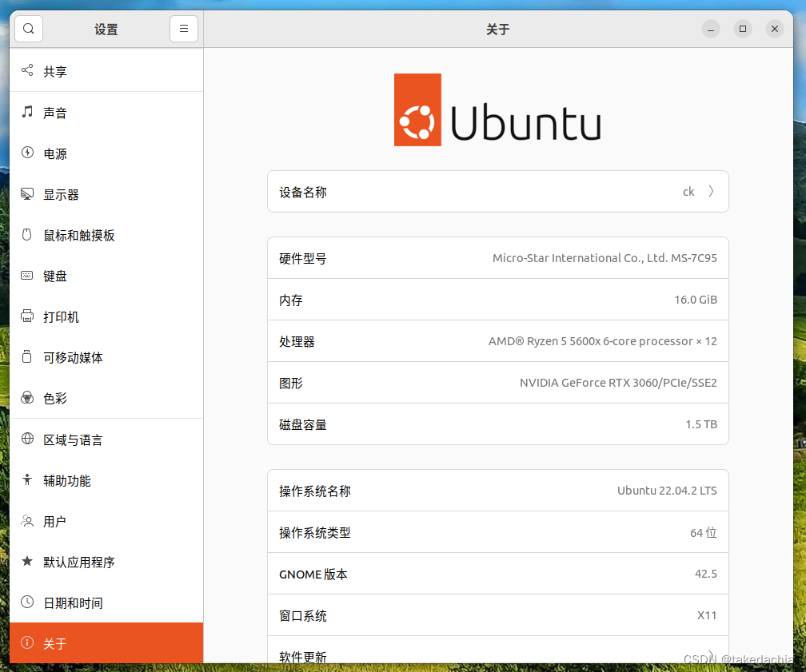Click the About info icon
This screenshot has height=672, width=806.
tap(27, 642)
